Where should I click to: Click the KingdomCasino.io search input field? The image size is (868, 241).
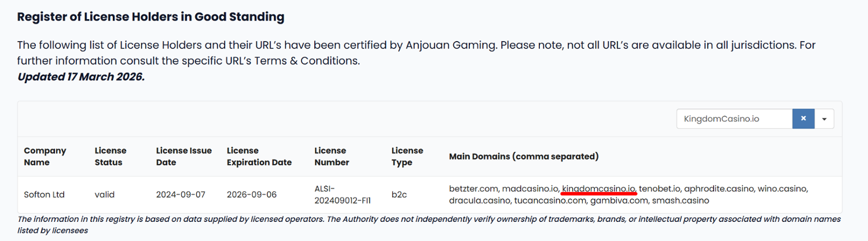(x=734, y=118)
